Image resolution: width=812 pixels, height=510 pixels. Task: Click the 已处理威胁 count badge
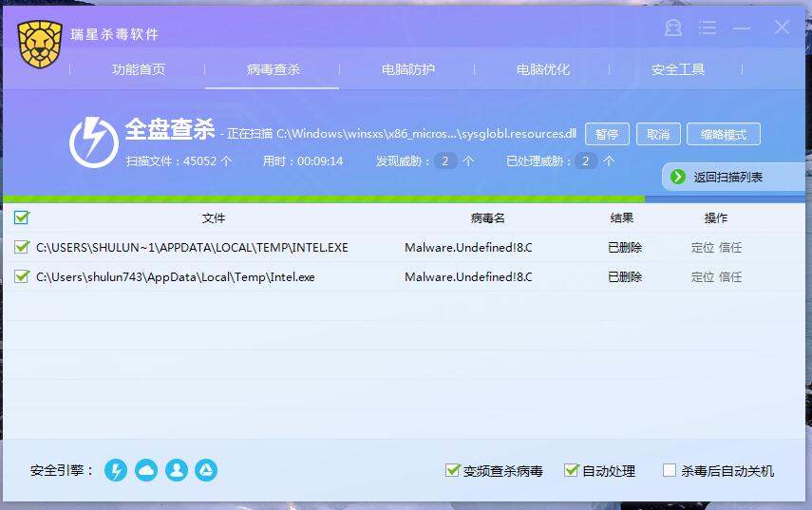[x=586, y=161]
